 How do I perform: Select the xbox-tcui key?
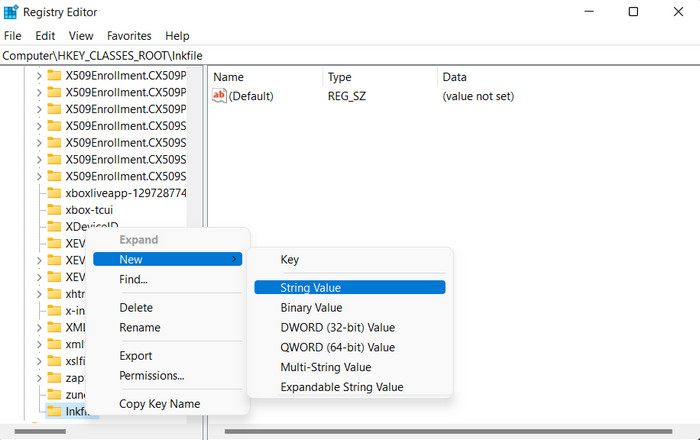click(89, 210)
